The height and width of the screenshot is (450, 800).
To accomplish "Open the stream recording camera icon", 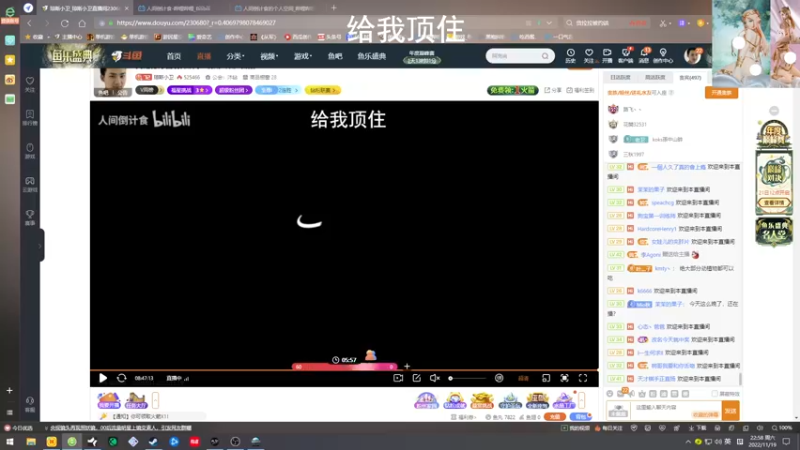I will [398, 378].
